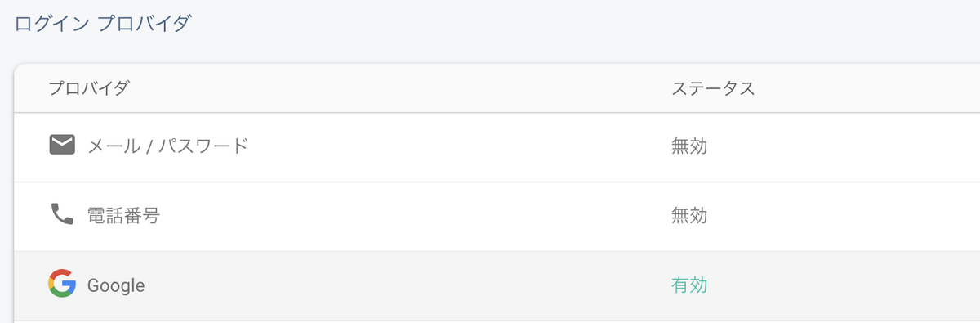Open the メール / パスワード provider settings
Viewport: 980px width, 323px height.
167,146
